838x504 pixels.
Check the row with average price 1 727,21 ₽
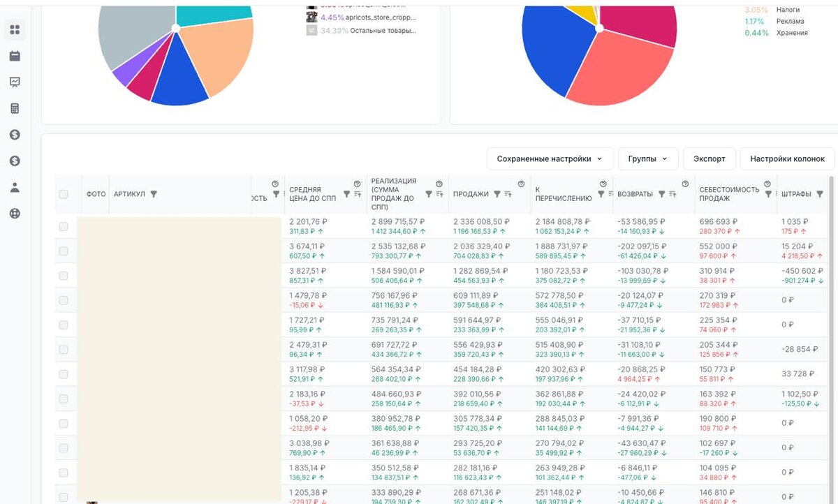pyautogui.click(x=64, y=325)
